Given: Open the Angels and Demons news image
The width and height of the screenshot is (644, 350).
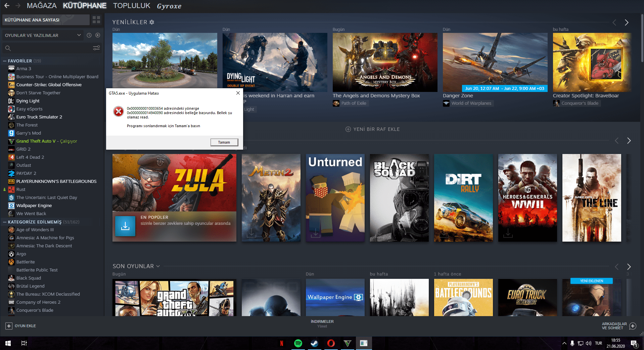Looking at the screenshot, I should tap(385, 62).
